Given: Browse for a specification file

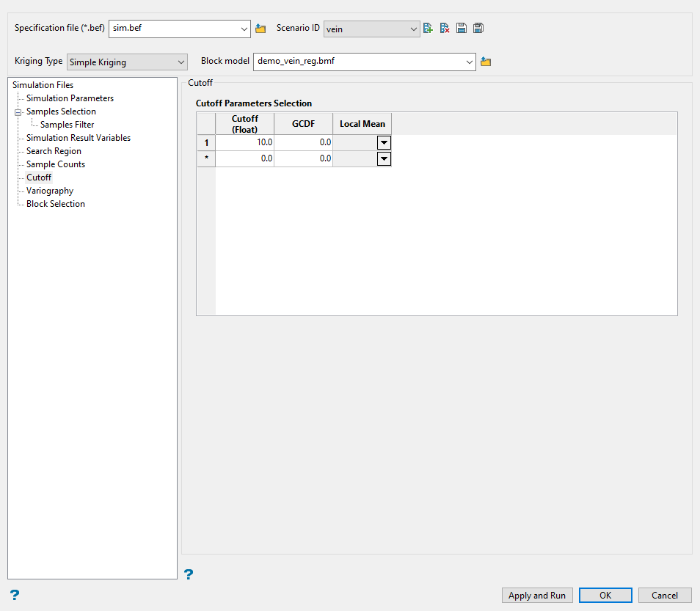Looking at the screenshot, I should (260, 29).
